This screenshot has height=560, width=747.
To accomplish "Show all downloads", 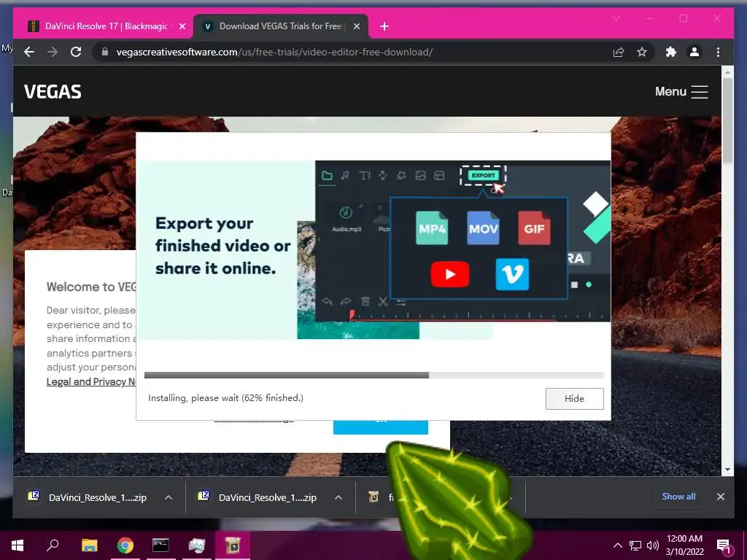I will pos(678,496).
